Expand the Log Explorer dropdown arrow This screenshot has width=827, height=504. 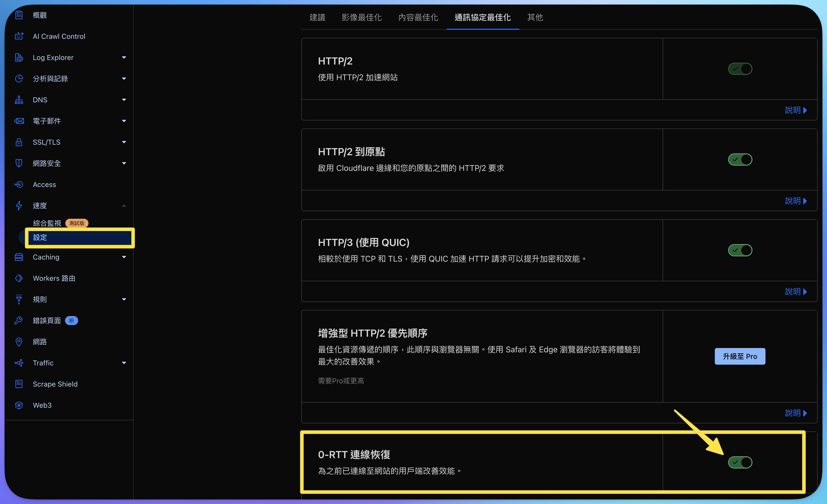[124, 57]
